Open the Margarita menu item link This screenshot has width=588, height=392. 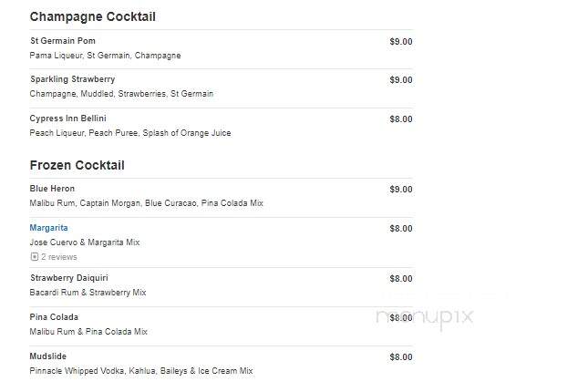click(48, 228)
